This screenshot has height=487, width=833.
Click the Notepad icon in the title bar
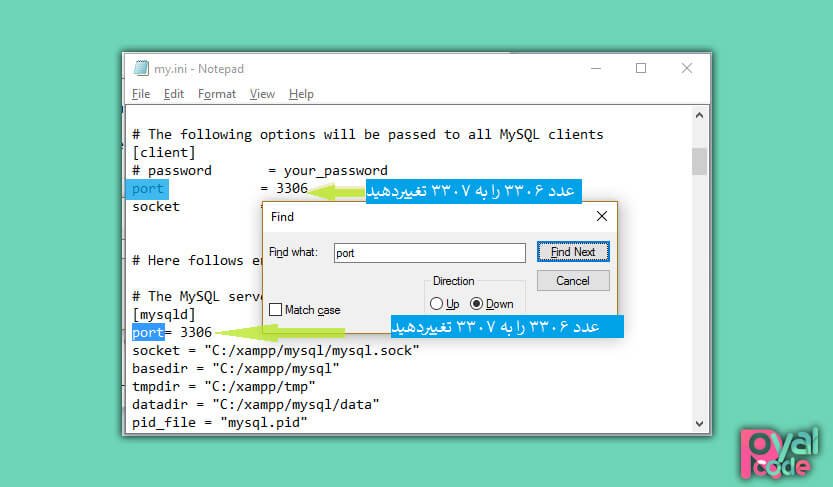pyautogui.click(x=141, y=69)
